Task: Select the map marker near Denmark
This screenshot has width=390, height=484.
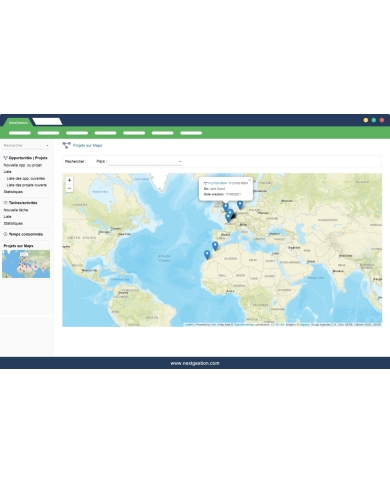Action: 240,205
